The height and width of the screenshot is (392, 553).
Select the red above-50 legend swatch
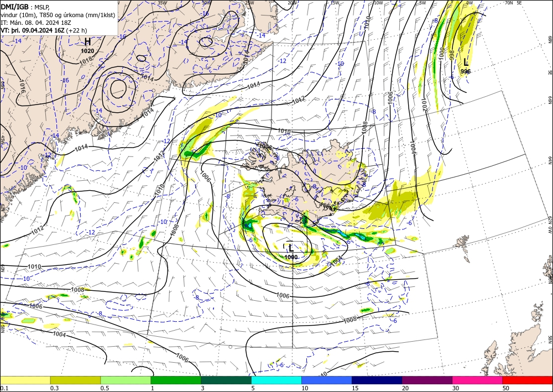coord(528,380)
